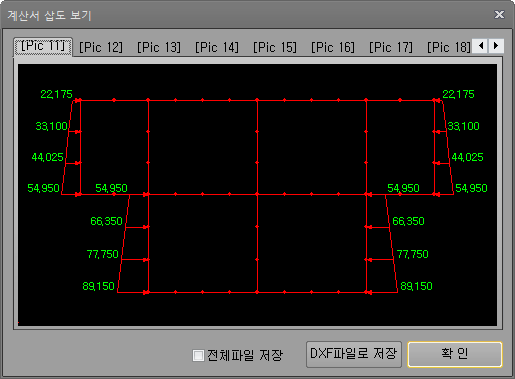Confirm with the 확 인 button
The height and width of the screenshot is (379, 515).
coord(455,354)
